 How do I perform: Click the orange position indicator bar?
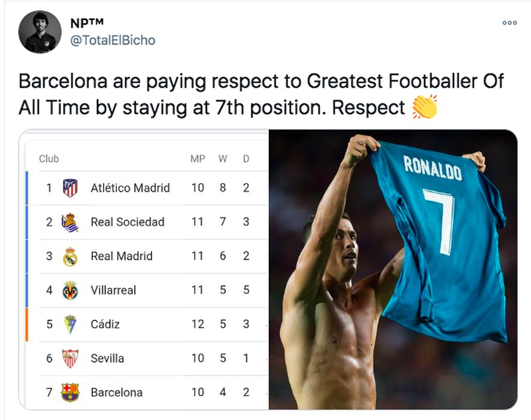coord(25,324)
